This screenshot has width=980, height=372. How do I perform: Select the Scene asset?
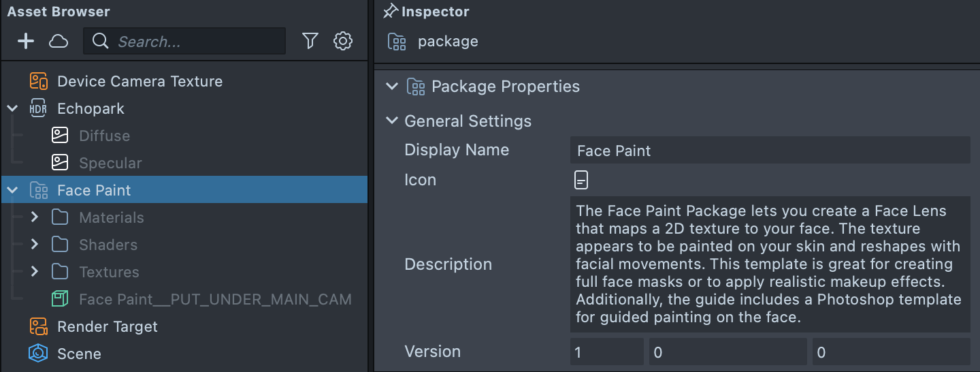pos(79,354)
